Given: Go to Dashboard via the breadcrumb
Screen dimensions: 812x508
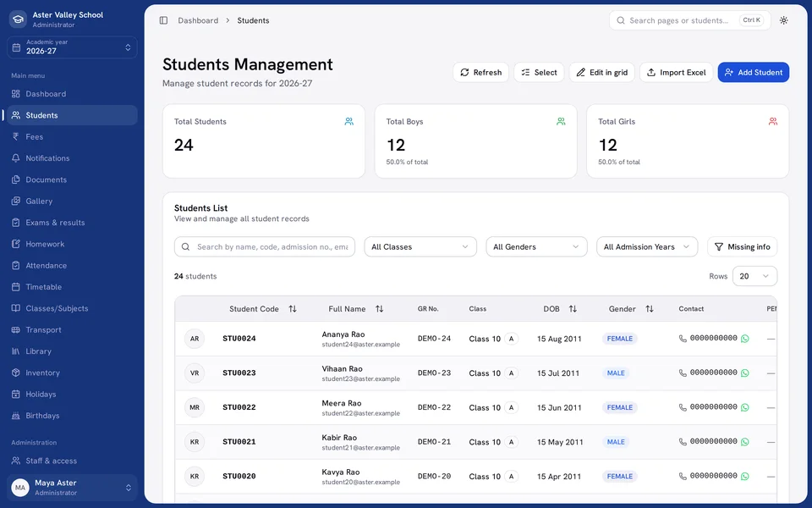Looking at the screenshot, I should pyautogui.click(x=198, y=20).
